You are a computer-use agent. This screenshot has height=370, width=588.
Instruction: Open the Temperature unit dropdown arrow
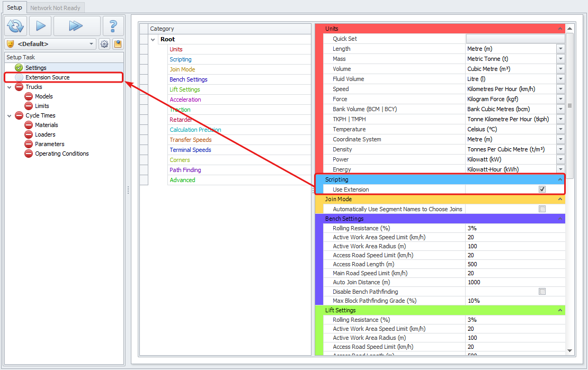[560, 129]
